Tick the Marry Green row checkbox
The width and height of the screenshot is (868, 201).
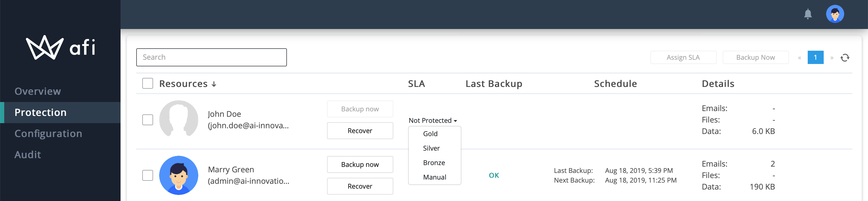pos(148,175)
